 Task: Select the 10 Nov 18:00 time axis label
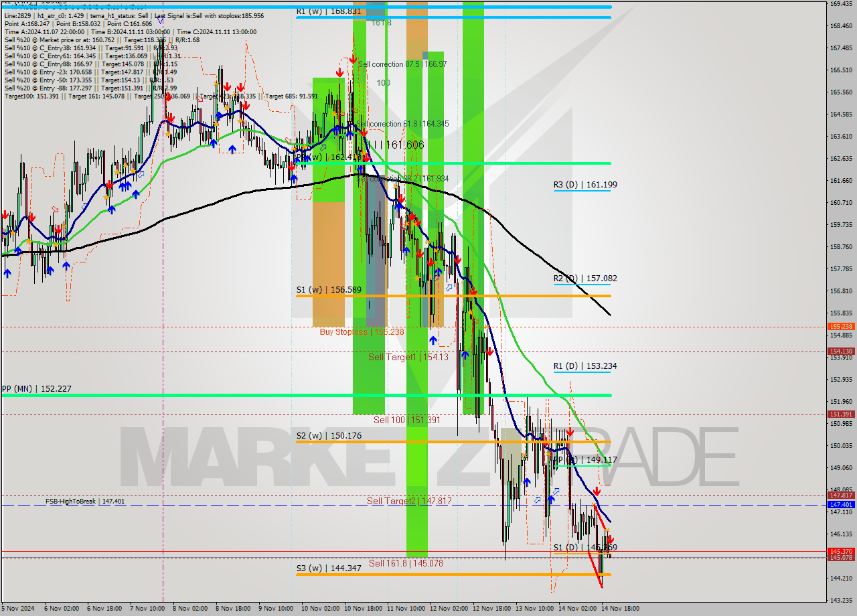(363, 609)
